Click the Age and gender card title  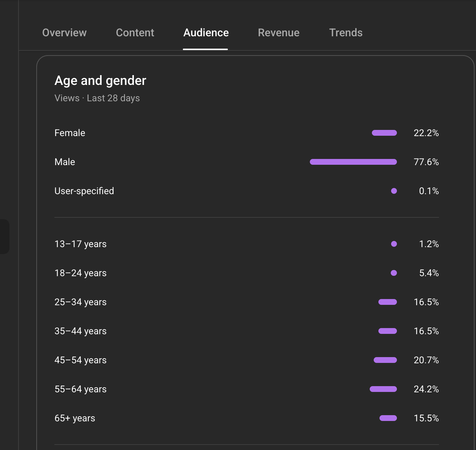pyautogui.click(x=100, y=81)
